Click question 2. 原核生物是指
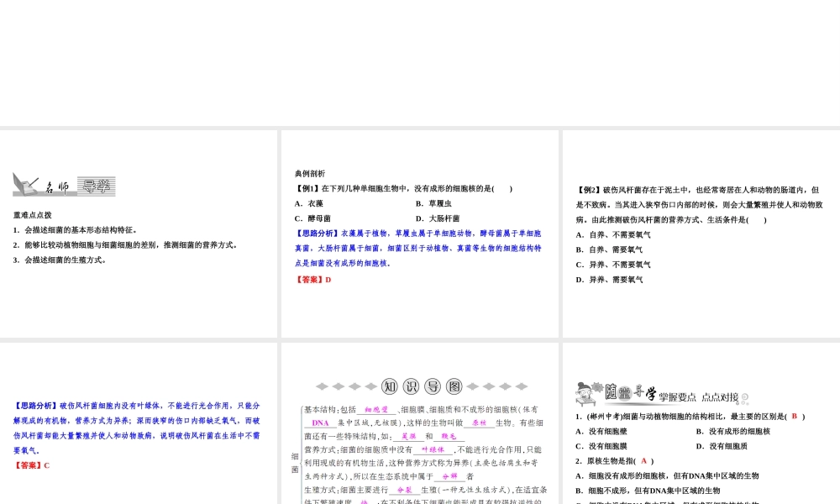The width and height of the screenshot is (840, 504). pos(615,461)
